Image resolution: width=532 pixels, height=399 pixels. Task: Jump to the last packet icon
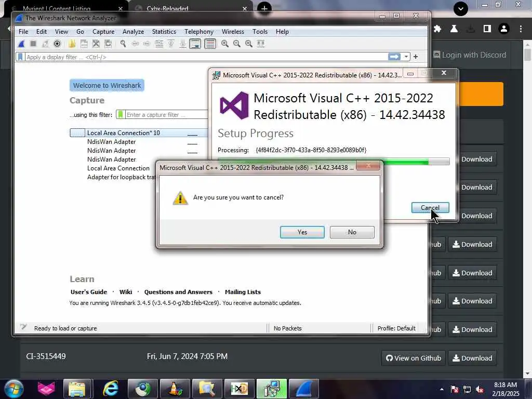tap(183, 44)
